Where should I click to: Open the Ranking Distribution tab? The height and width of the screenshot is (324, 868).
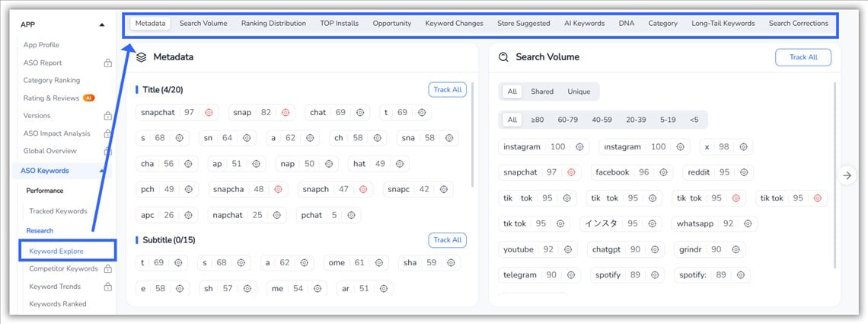click(x=273, y=24)
